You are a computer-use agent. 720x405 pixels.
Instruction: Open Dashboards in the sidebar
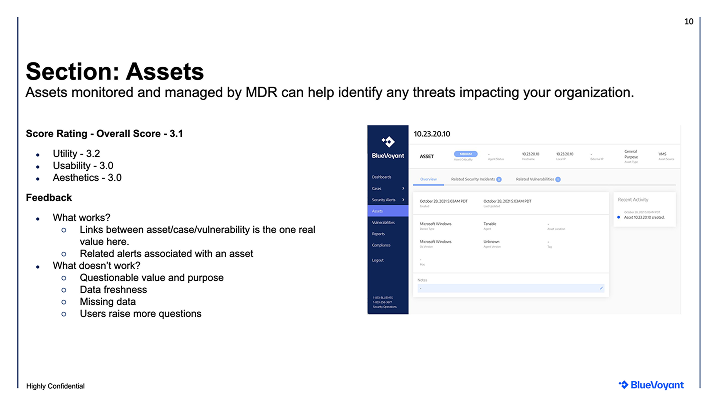[x=382, y=177]
